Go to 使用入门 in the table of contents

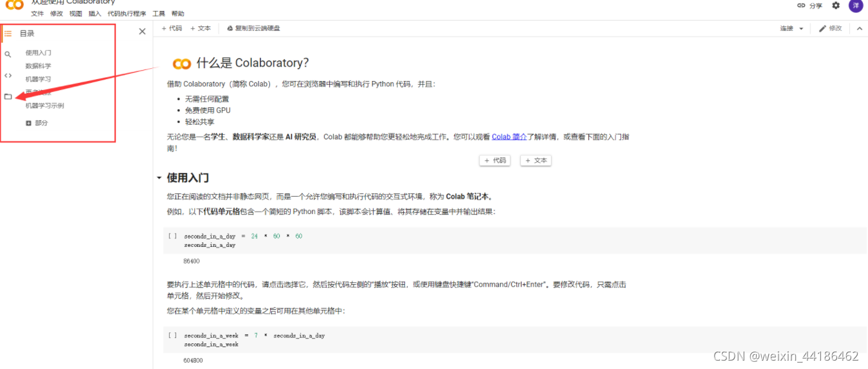(x=39, y=53)
